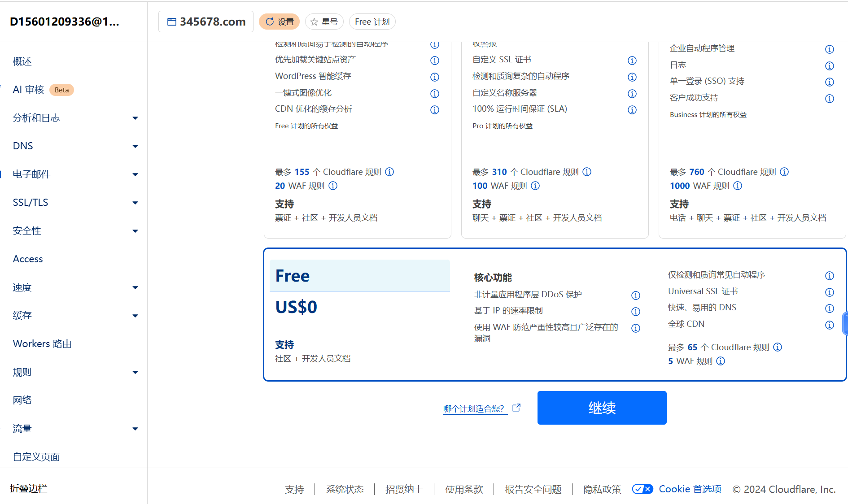Click info icon next to 20 WAF 规则
This screenshot has width=848, height=504.
tap(332, 186)
